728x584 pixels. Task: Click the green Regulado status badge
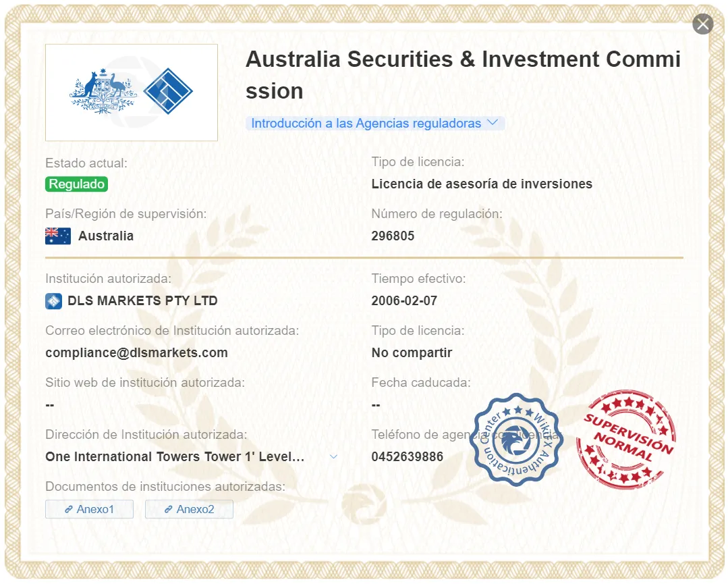pos(77,184)
